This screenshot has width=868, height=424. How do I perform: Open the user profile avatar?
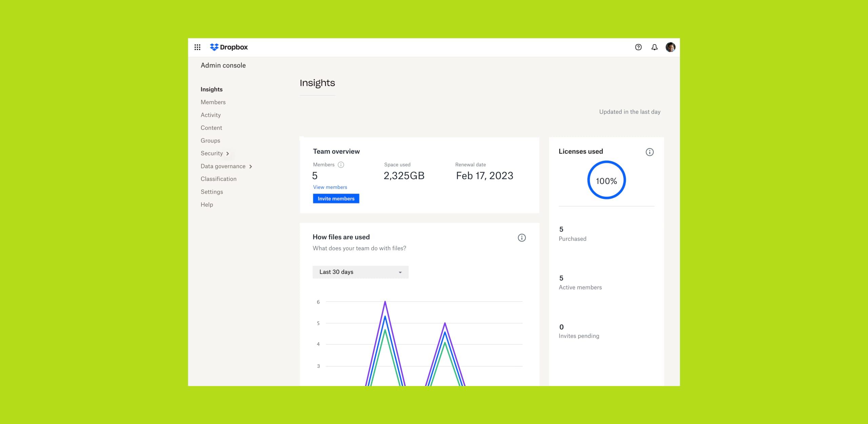pyautogui.click(x=670, y=47)
